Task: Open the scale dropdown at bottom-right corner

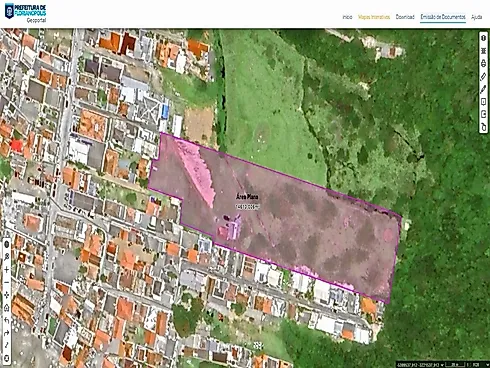Action: pos(488,365)
